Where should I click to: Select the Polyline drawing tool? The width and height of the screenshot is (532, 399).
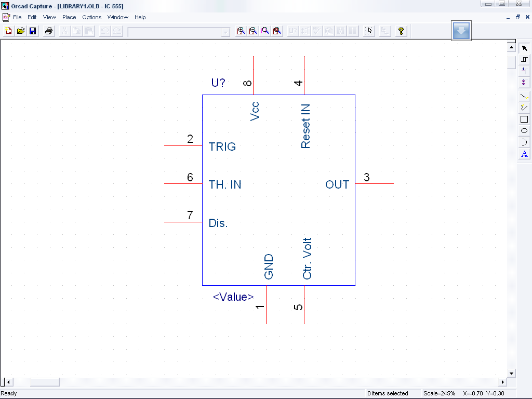point(524,108)
